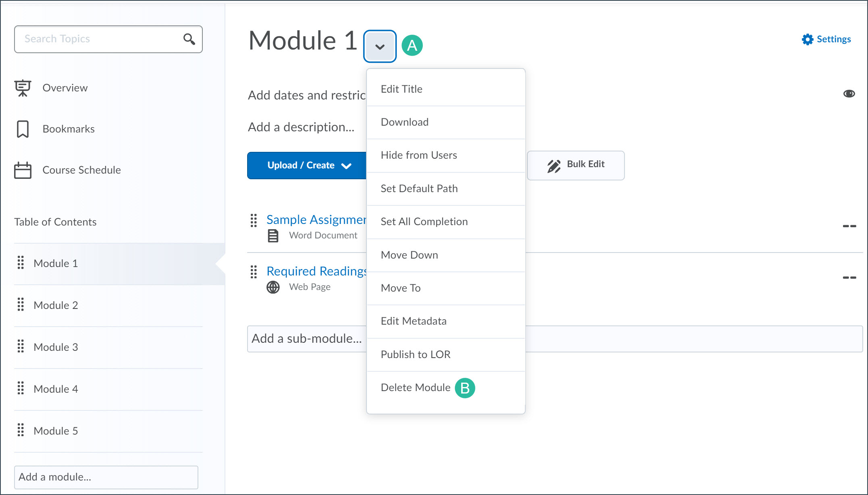Image resolution: width=868 pixels, height=495 pixels.
Task: Open the Module 1 actions chevron
Action: coord(379,46)
